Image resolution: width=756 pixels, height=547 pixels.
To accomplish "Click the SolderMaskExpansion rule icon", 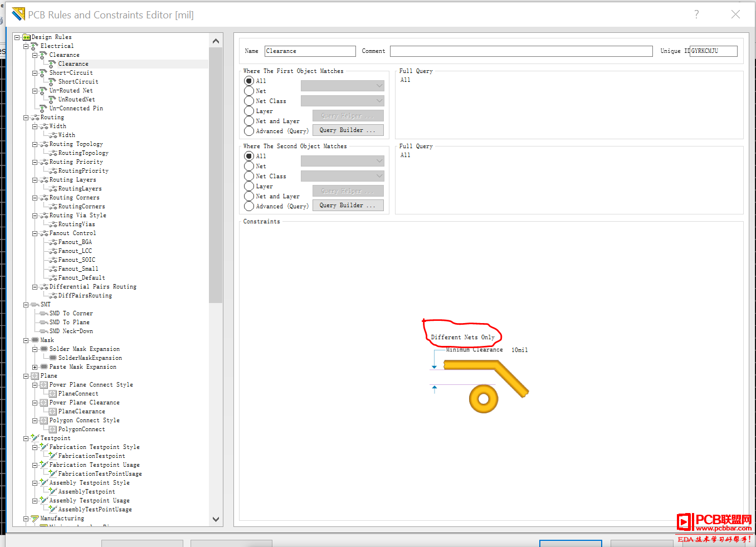I will 53,358.
